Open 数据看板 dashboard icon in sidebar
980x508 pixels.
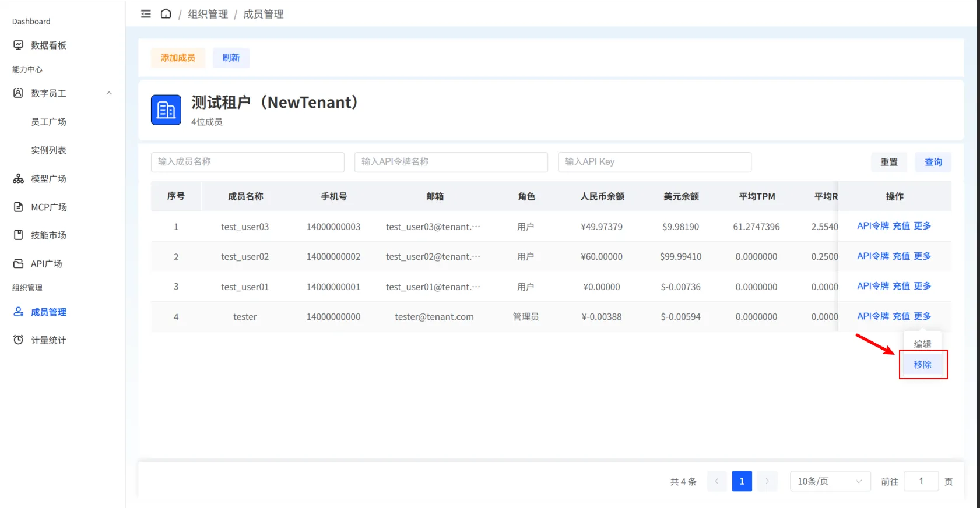point(19,45)
